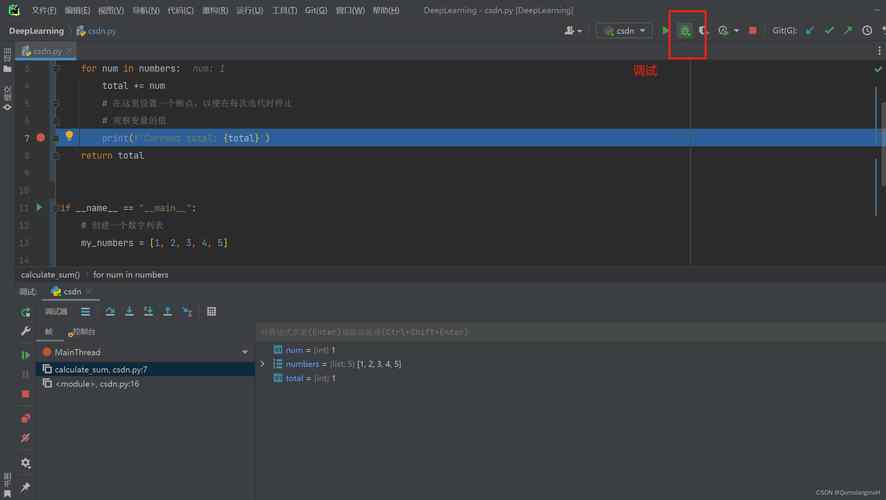Open the MainThread thread dropdown
The image size is (886, 500).
coord(245,352)
